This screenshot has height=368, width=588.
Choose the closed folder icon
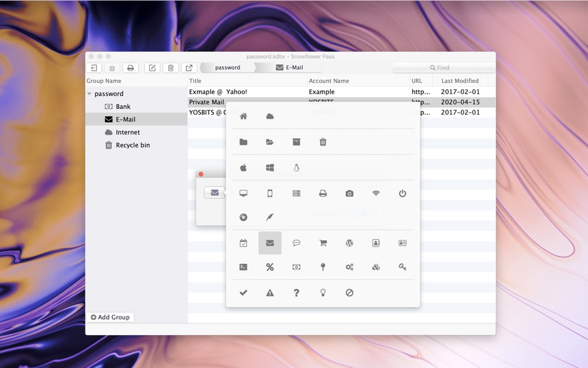(x=243, y=142)
